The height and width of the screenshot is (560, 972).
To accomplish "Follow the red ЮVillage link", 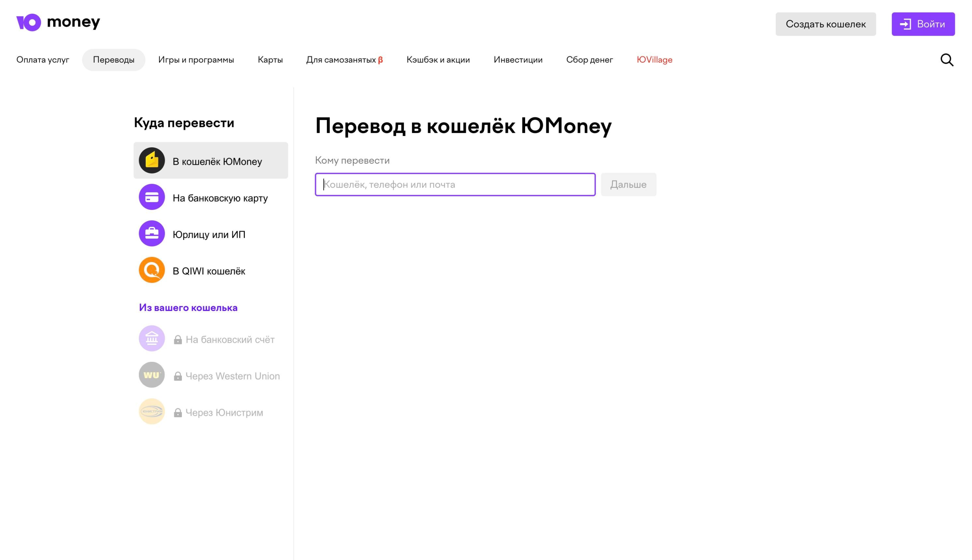I will coord(654,60).
